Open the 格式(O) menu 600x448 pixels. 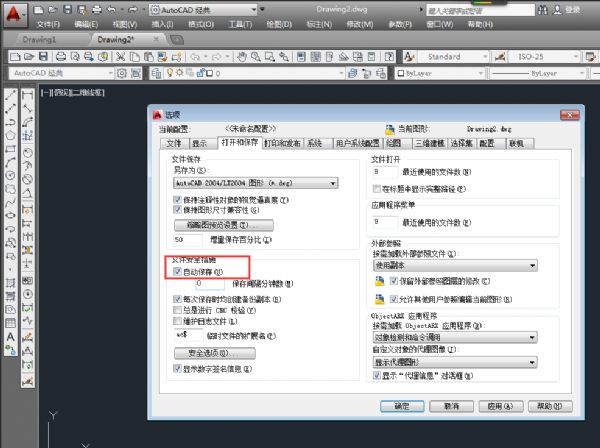click(x=201, y=24)
